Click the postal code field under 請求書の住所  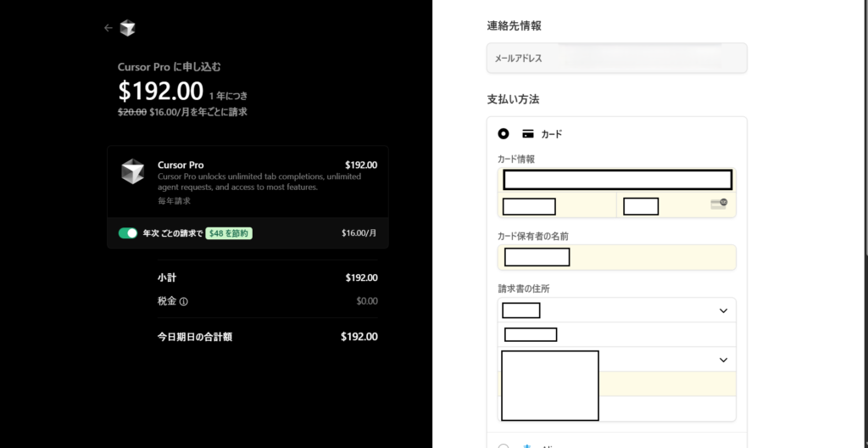tap(616, 334)
